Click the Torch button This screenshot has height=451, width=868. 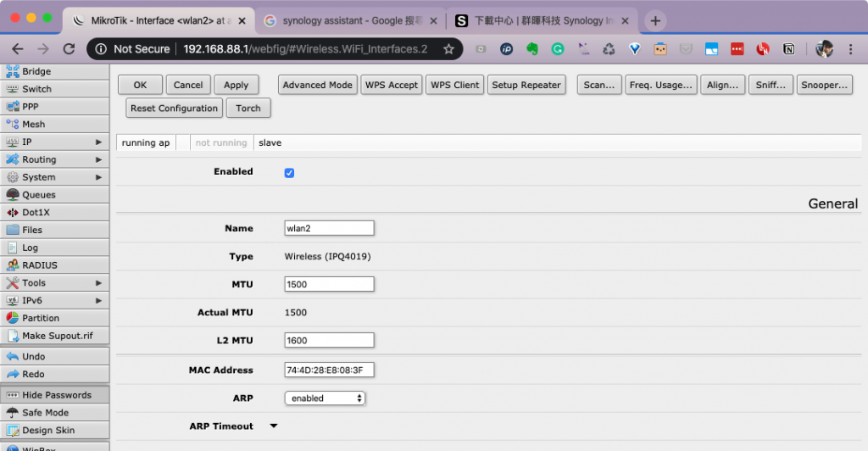[x=248, y=108]
